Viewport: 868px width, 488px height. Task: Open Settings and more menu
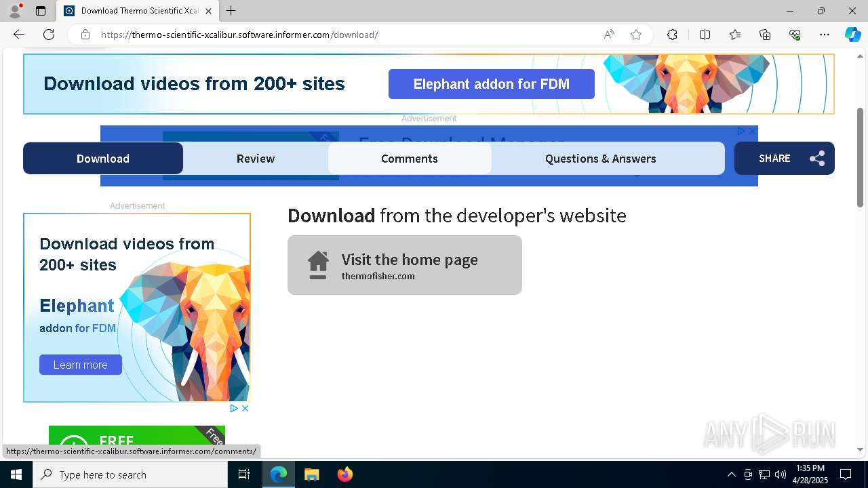825,35
